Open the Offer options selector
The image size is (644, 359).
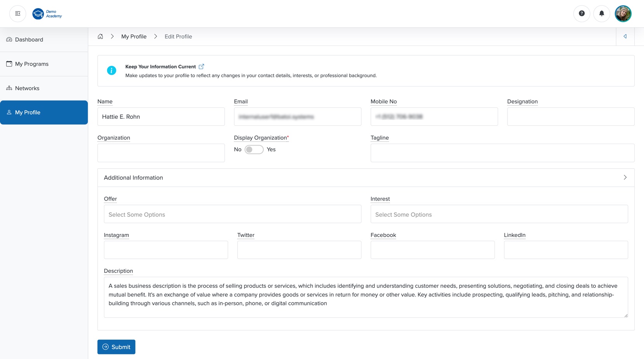(x=232, y=214)
